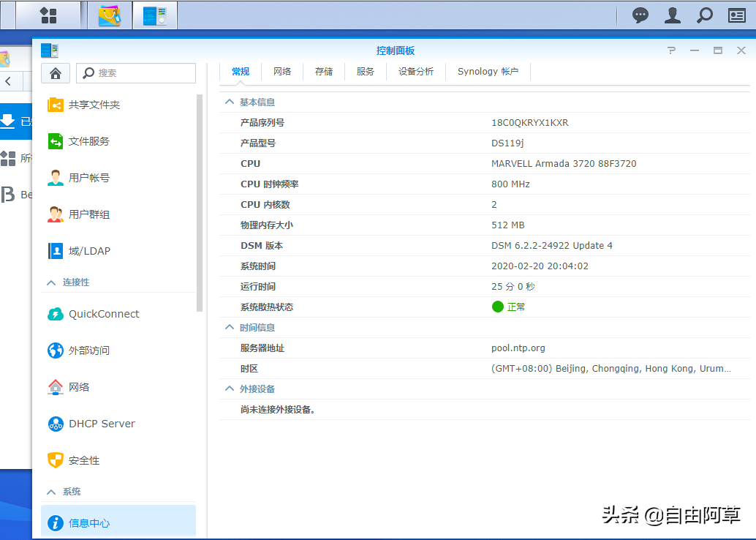Screen dimensions: 756x540
Task: Open QuickConnect settings
Action: pyautogui.click(x=93, y=314)
